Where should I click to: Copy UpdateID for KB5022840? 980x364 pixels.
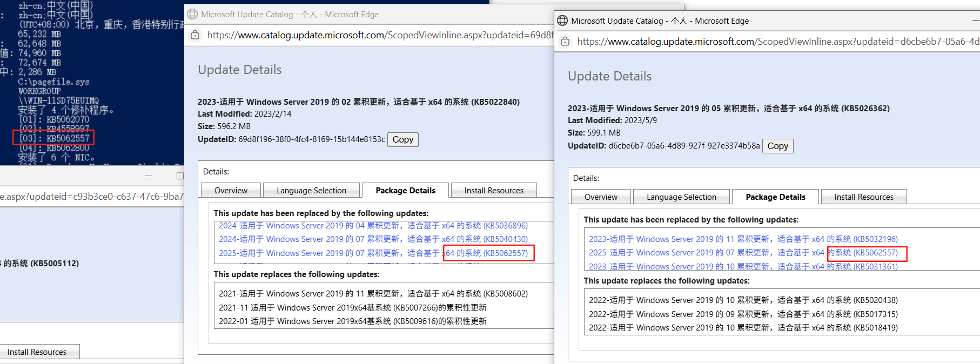[403, 139]
